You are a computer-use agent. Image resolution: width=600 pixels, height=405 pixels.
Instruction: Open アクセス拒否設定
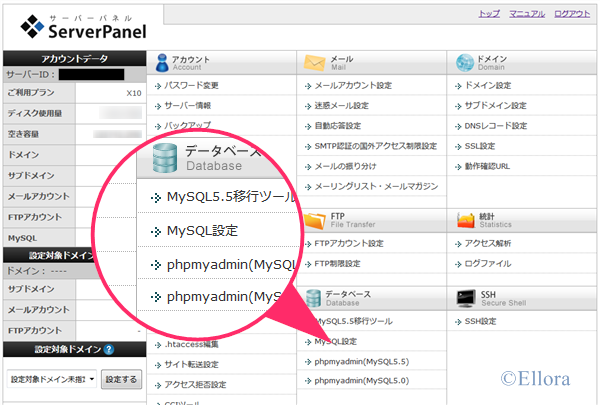pyautogui.click(x=195, y=385)
